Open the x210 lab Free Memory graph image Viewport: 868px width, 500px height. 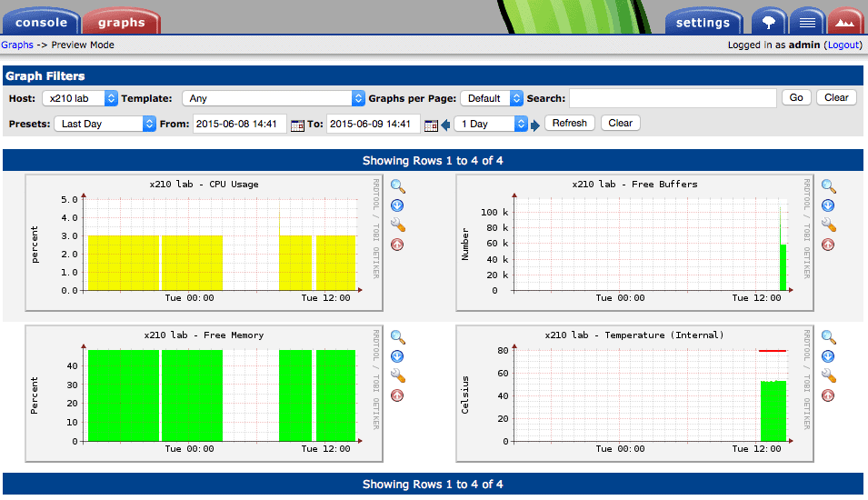tap(205, 394)
